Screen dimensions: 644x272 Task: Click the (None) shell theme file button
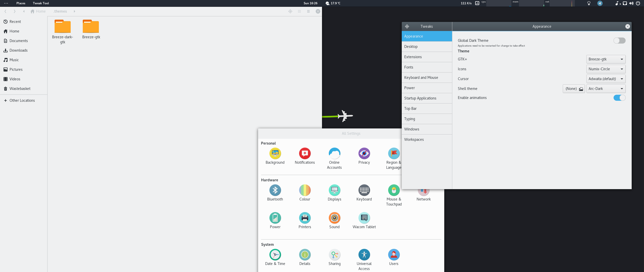point(574,89)
